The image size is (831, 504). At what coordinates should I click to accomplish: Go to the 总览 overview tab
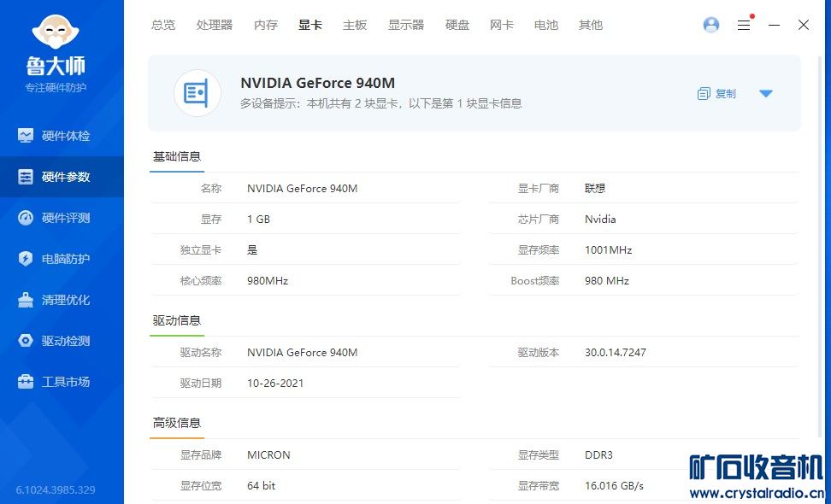click(163, 25)
